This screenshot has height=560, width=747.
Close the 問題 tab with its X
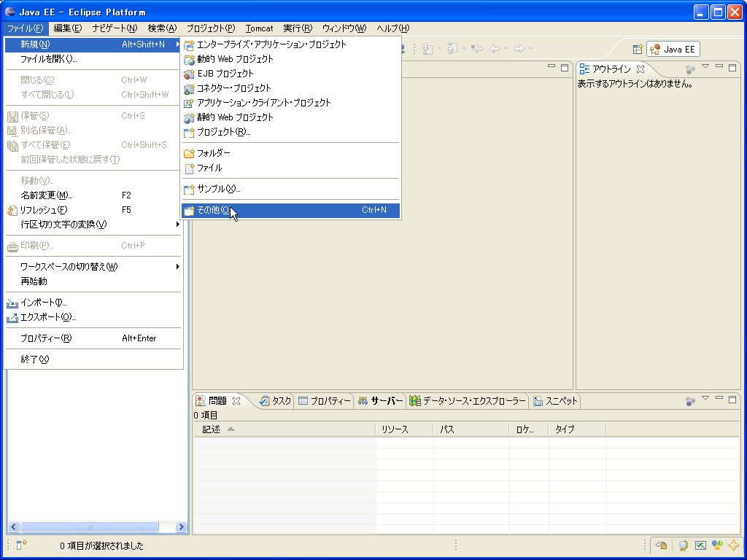pos(236,401)
